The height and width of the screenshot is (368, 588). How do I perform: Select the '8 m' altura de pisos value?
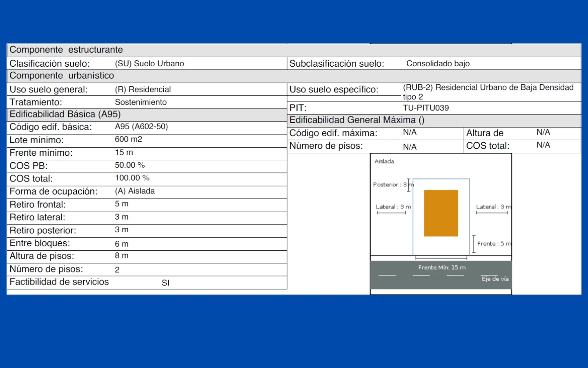tap(122, 256)
